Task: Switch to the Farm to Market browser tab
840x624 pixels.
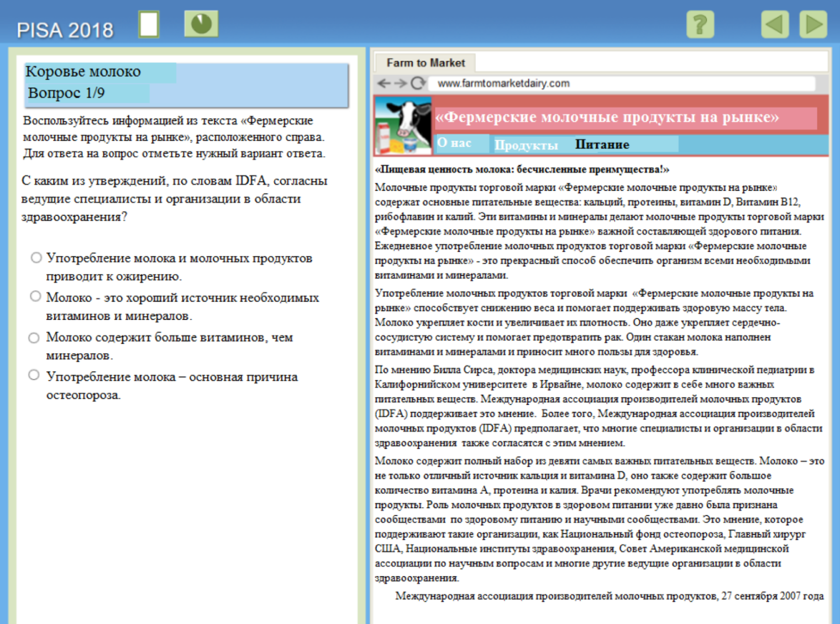Action: (426, 63)
